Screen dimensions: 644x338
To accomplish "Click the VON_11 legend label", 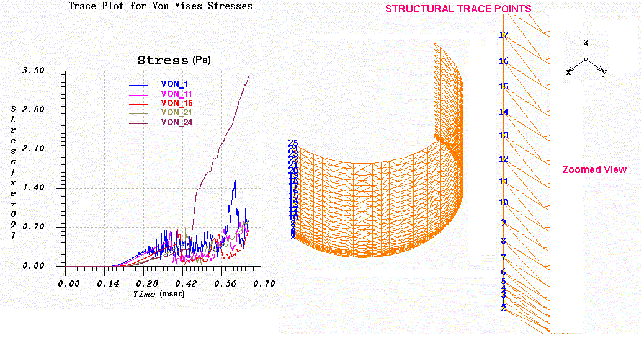I will pyautogui.click(x=176, y=94).
